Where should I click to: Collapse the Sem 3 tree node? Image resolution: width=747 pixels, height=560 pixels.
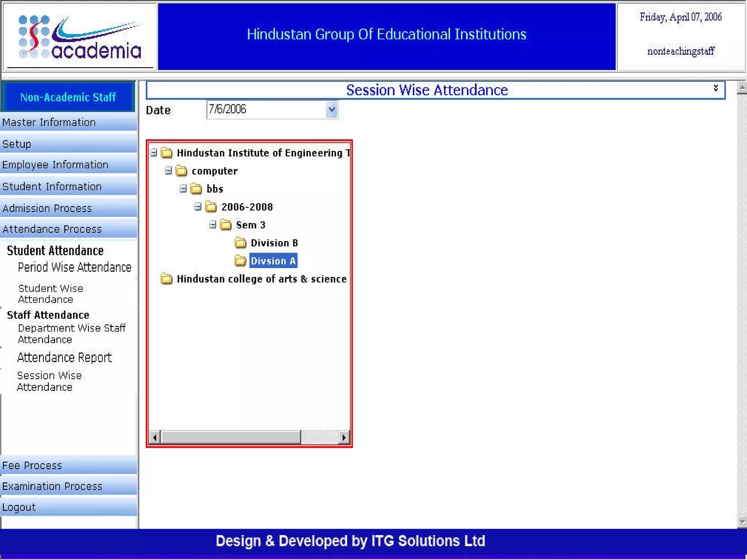point(213,225)
